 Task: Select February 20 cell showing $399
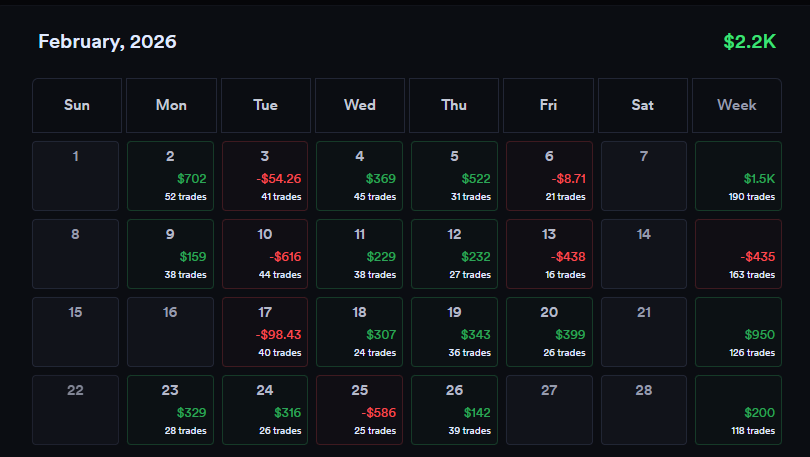[x=549, y=332]
